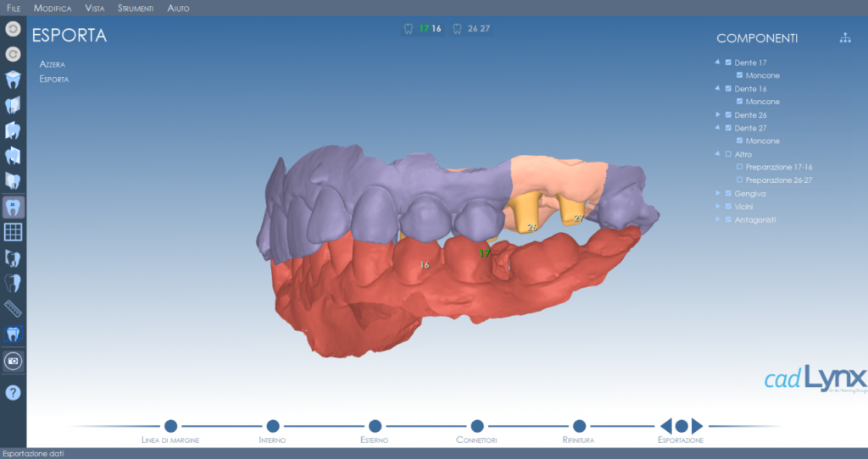Collapse the Altro tree node
Screen dimensions: 868x459
coord(718,154)
